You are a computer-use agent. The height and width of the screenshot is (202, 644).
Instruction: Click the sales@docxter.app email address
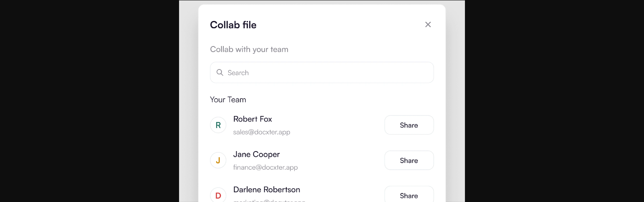262,132
